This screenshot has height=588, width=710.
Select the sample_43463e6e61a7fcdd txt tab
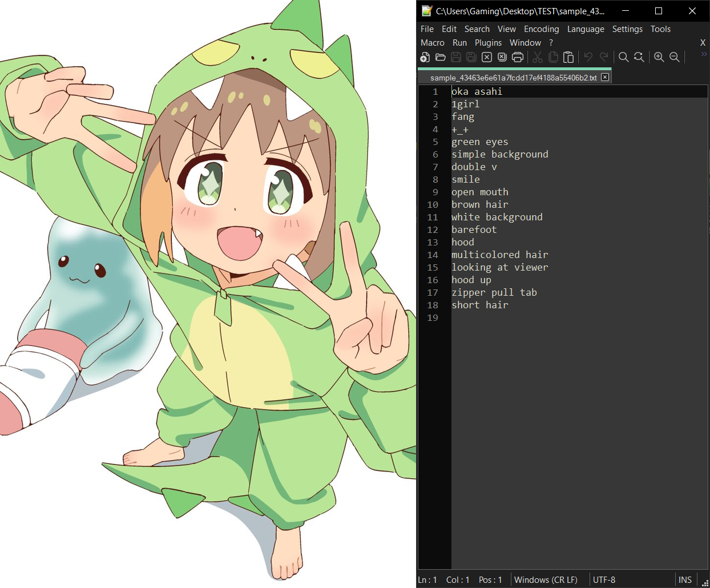(x=514, y=78)
